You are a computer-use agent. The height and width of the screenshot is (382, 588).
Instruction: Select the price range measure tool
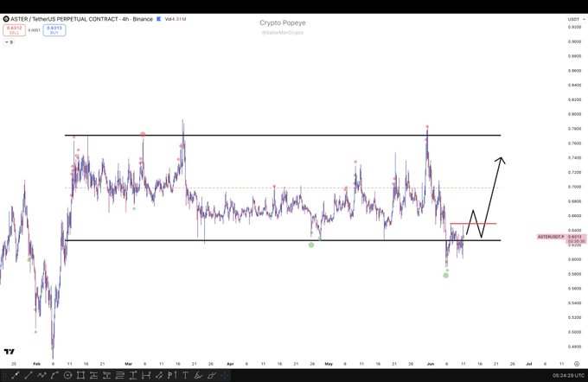pos(133,375)
